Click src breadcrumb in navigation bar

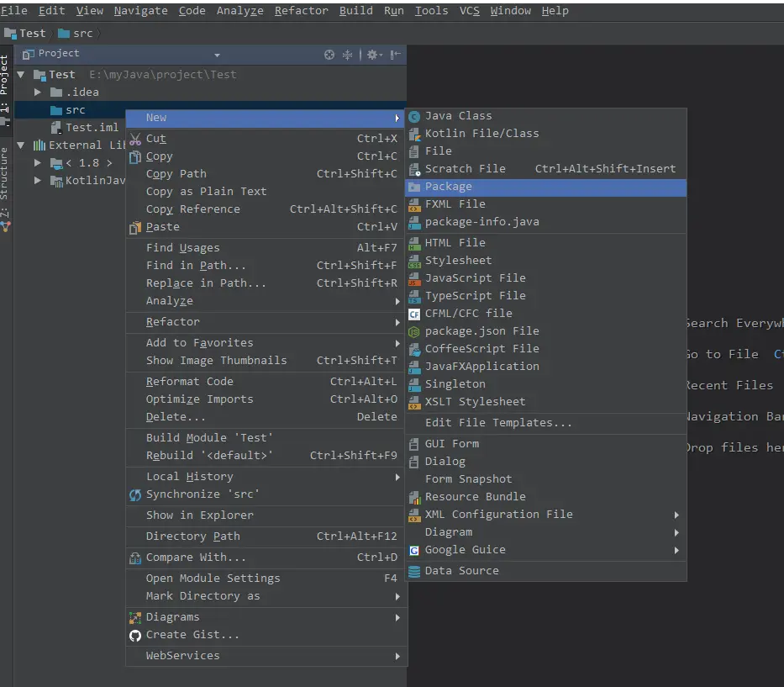coord(76,34)
